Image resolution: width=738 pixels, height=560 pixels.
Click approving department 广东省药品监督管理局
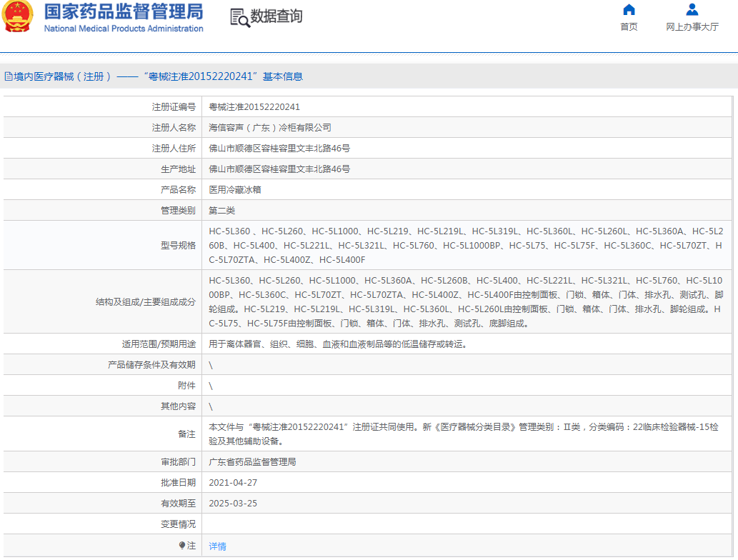[x=251, y=461]
